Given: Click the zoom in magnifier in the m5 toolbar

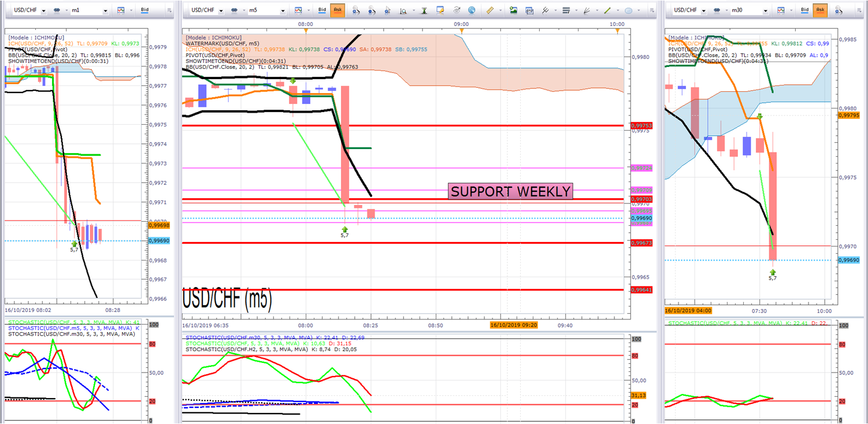Looking at the screenshot, I should point(356,10).
